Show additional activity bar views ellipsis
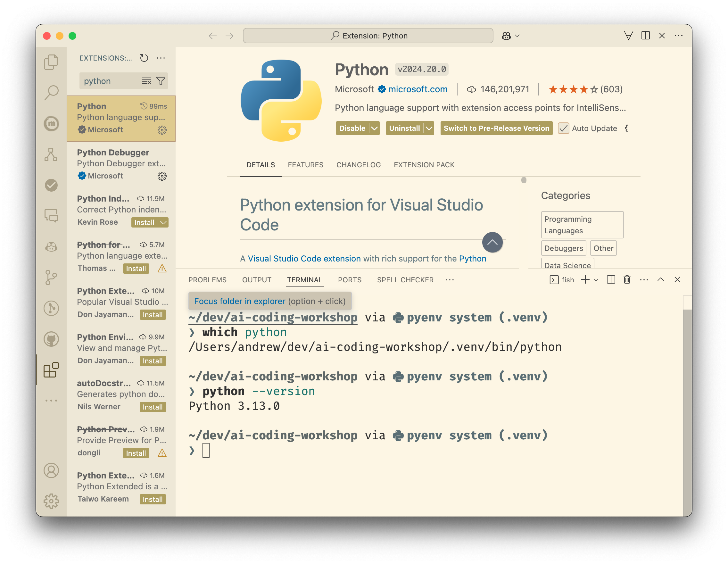This screenshot has width=728, height=564. point(51,400)
